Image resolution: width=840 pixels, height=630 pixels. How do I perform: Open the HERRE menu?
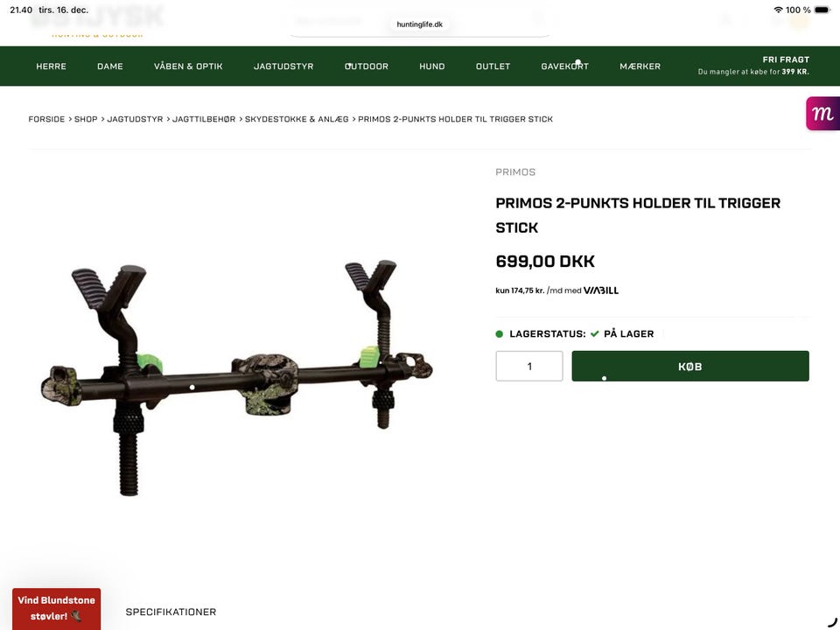pos(51,66)
